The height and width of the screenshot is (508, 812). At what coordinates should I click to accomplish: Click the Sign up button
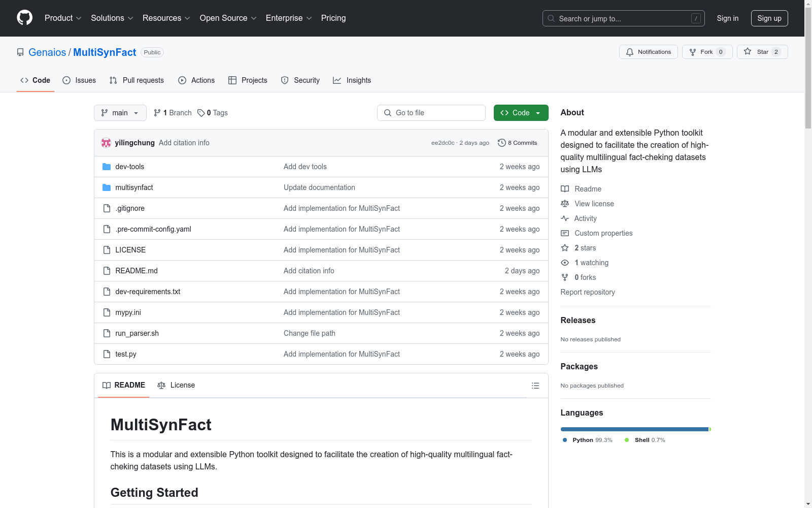[769, 18]
